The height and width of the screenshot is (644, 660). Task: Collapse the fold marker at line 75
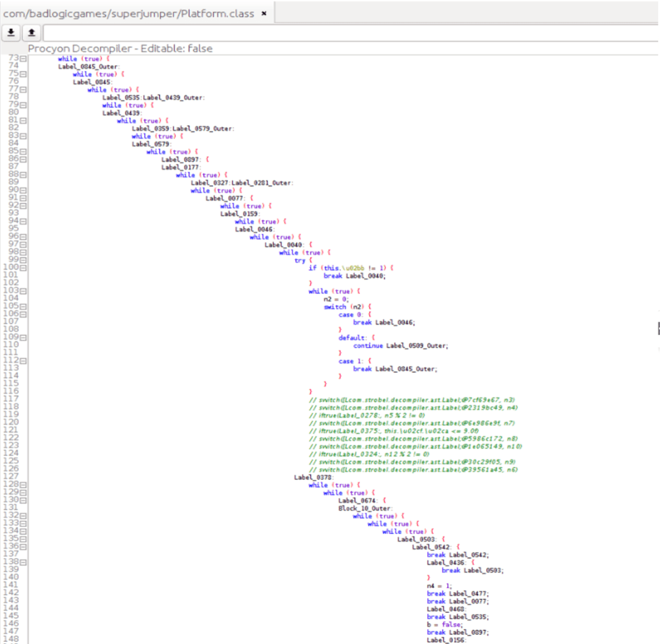(x=23, y=74)
